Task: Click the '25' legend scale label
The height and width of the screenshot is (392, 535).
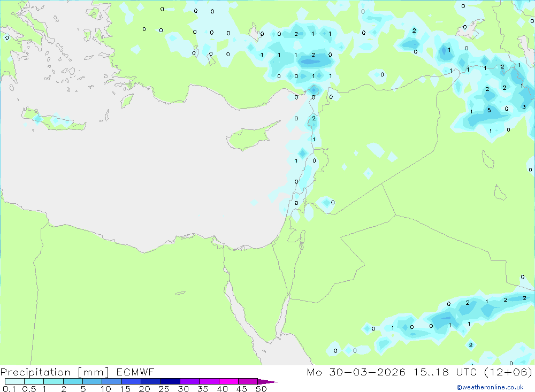Action: 164,389
